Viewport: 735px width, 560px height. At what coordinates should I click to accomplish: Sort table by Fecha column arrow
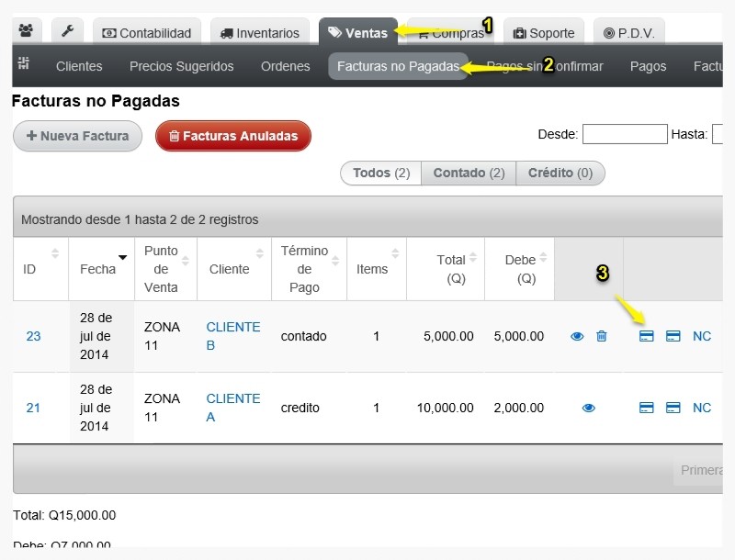coord(123,258)
